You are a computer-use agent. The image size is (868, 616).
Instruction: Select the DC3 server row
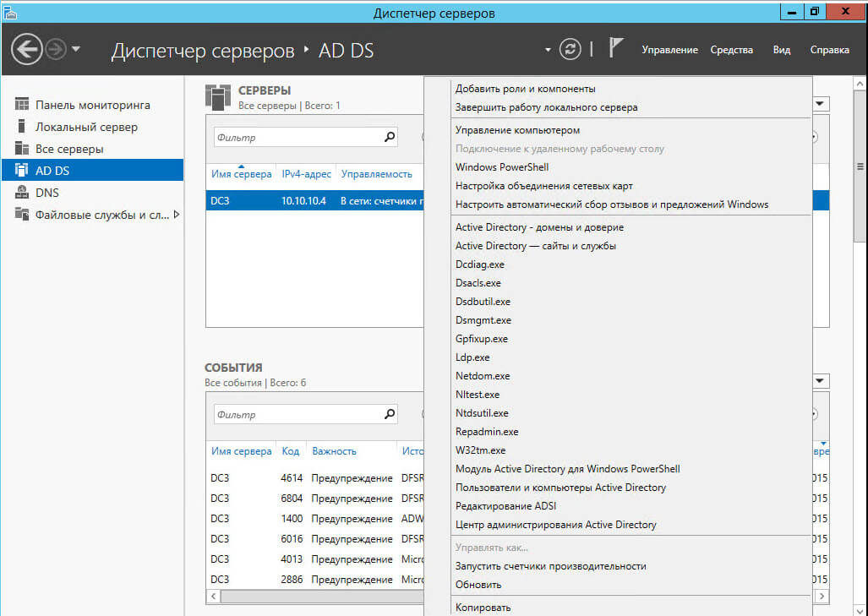315,201
